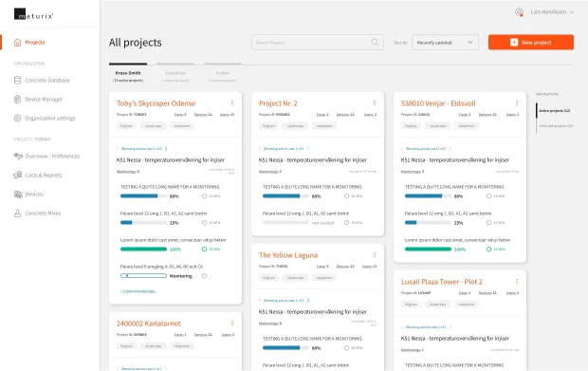The image size is (588, 371).
Task: Open Costs & Reports sidebar icon
Action: click(17, 176)
